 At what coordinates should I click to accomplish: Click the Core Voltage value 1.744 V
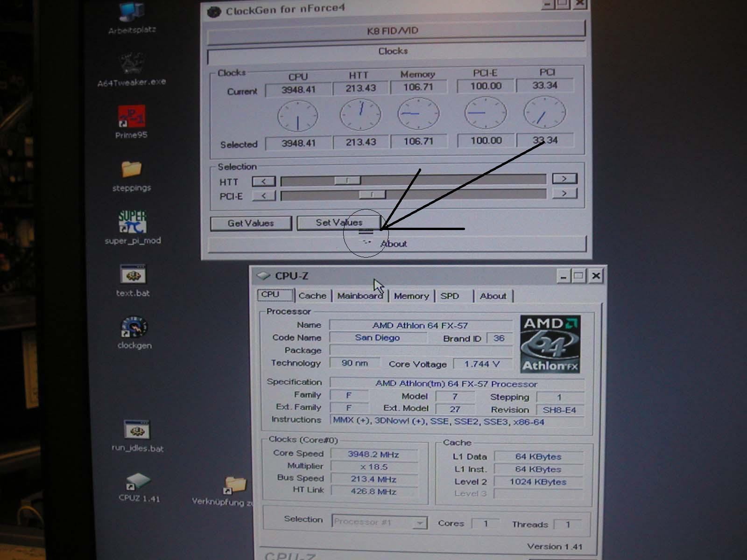click(482, 364)
